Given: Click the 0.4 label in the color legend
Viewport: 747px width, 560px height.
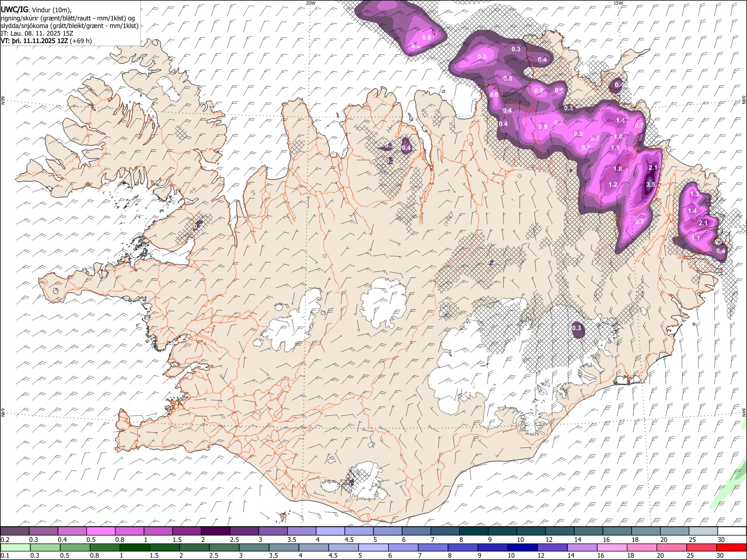Looking at the screenshot, I should pyautogui.click(x=62, y=540).
